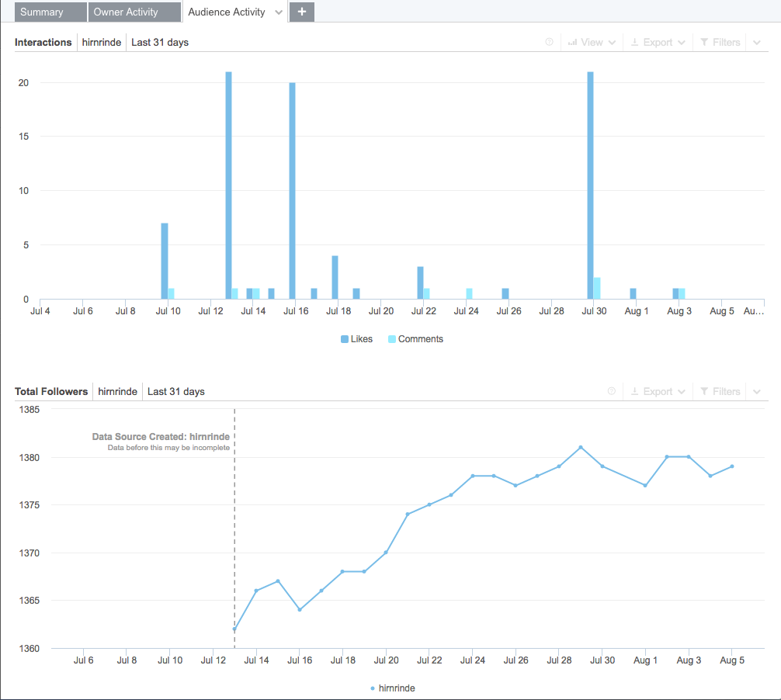Expand more options chevron in Interactions header
The width and height of the screenshot is (781, 700).
pyautogui.click(x=757, y=43)
